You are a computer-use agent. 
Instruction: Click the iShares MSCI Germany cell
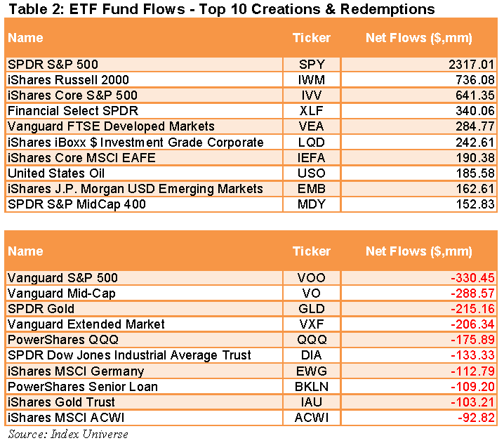(x=75, y=371)
